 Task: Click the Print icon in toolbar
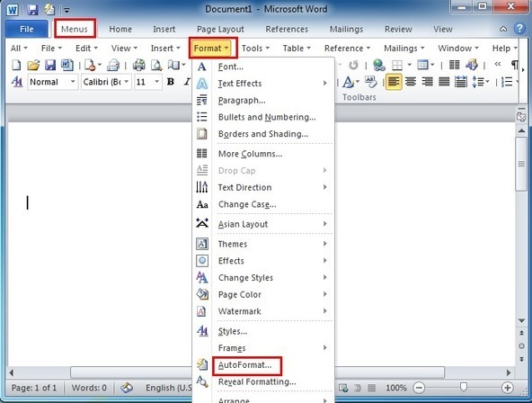click(x=138, y=65)
